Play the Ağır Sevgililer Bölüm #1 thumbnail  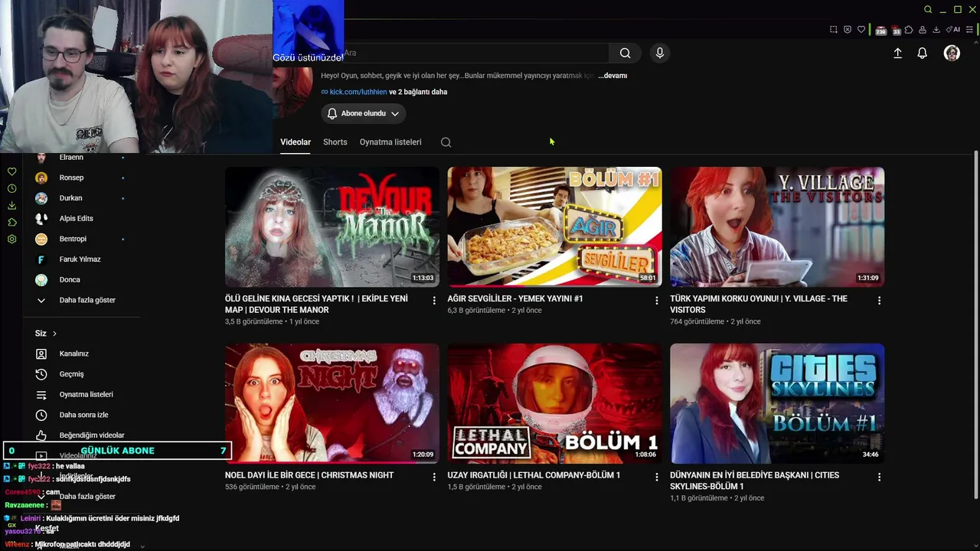click(x=555, y=227)
